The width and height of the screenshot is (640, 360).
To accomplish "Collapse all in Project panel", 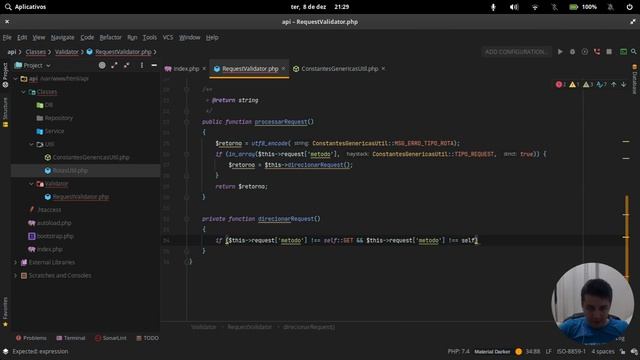I will tap(127, 65).
